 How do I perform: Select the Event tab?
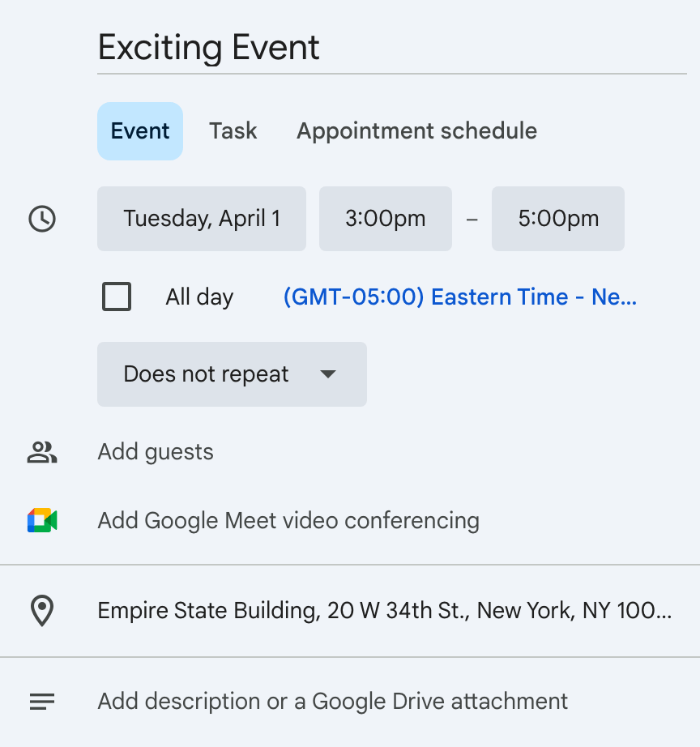tap(140, 131)
